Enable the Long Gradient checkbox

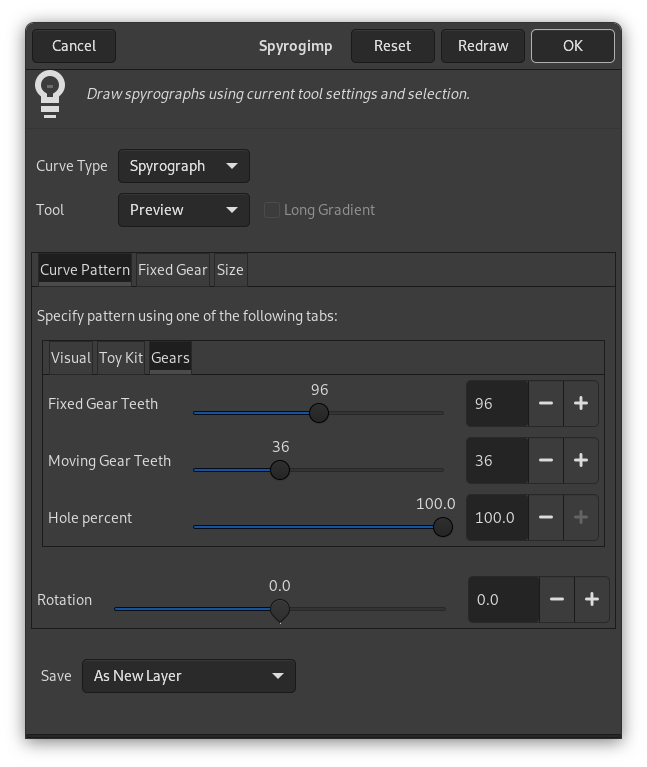click(271, 210)
